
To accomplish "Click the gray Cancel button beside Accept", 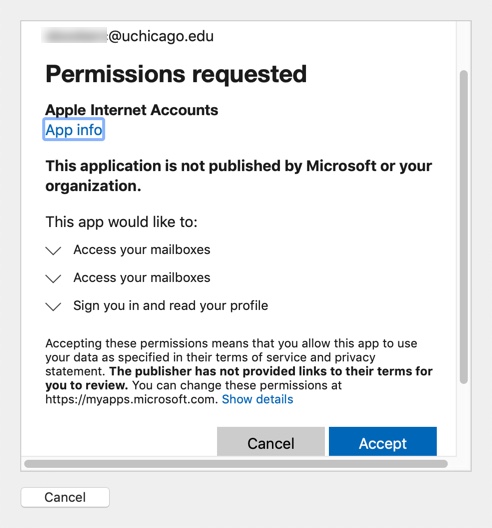I will 271,442.
